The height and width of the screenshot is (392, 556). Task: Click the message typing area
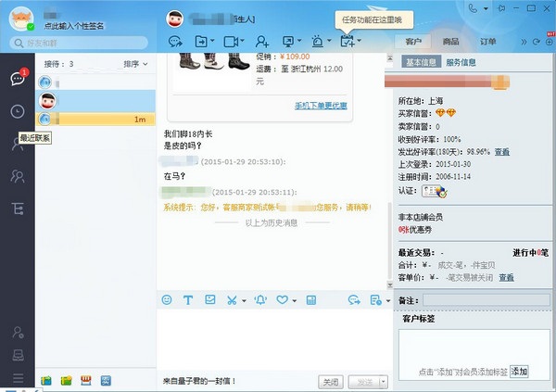[273, 340]
